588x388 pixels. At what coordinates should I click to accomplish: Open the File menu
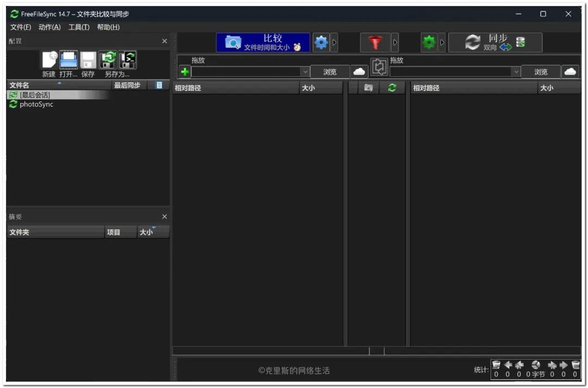click(21, 27)
